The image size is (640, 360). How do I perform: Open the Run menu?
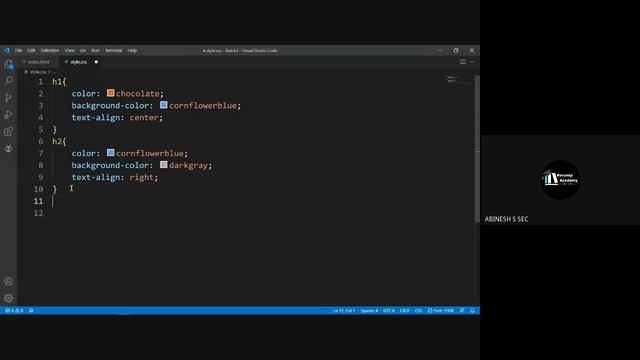(95, 51)
